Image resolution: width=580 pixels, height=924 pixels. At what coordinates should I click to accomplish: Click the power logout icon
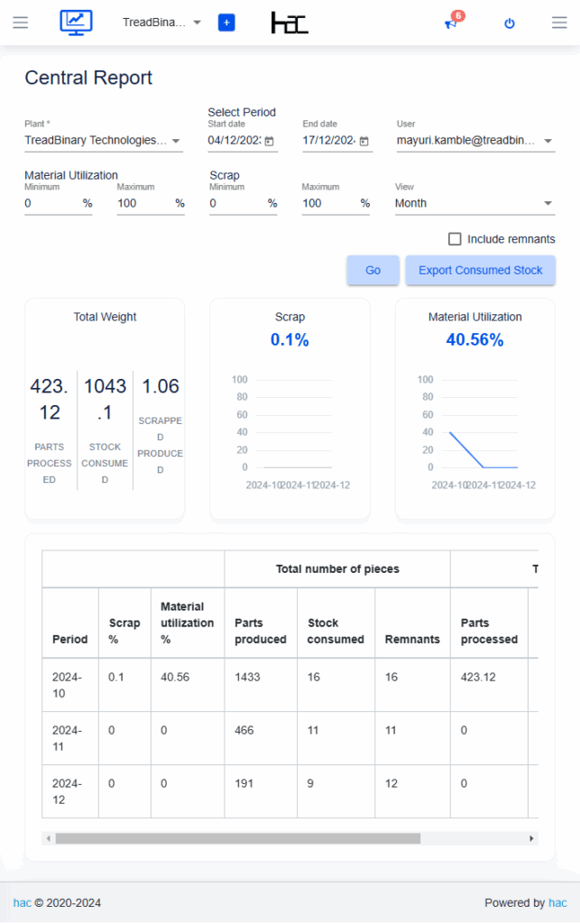(x=510, y=23)
